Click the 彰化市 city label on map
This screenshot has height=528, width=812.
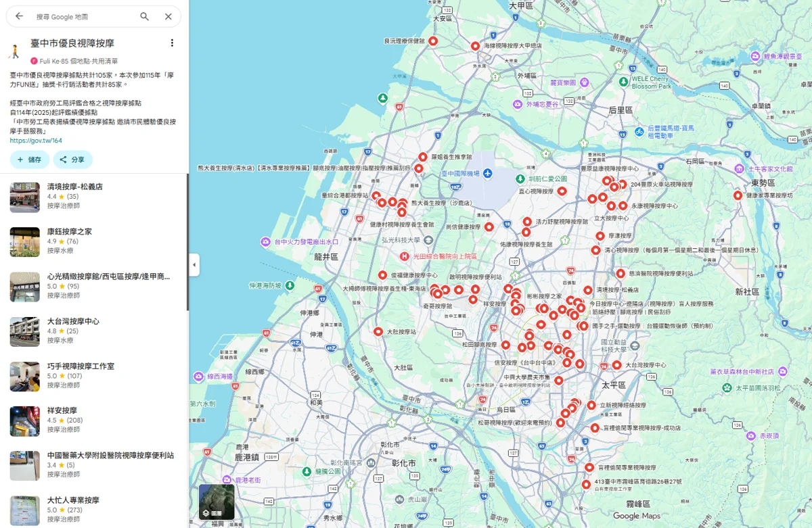pyautogui.click(x=403, y=463)
